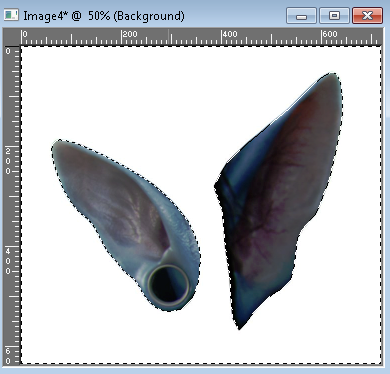
Task: Click the 600 mark on vertical ruler
Action: click(x=8, y=356)
